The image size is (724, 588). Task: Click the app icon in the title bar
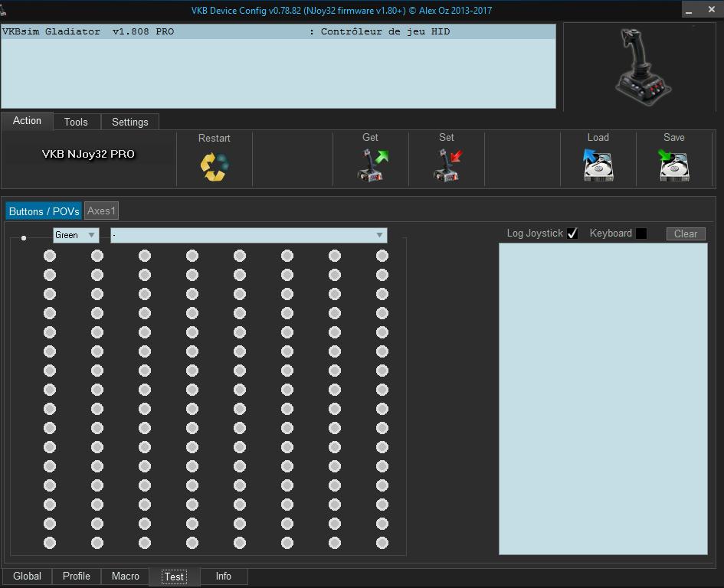click(x=3, y=9)
